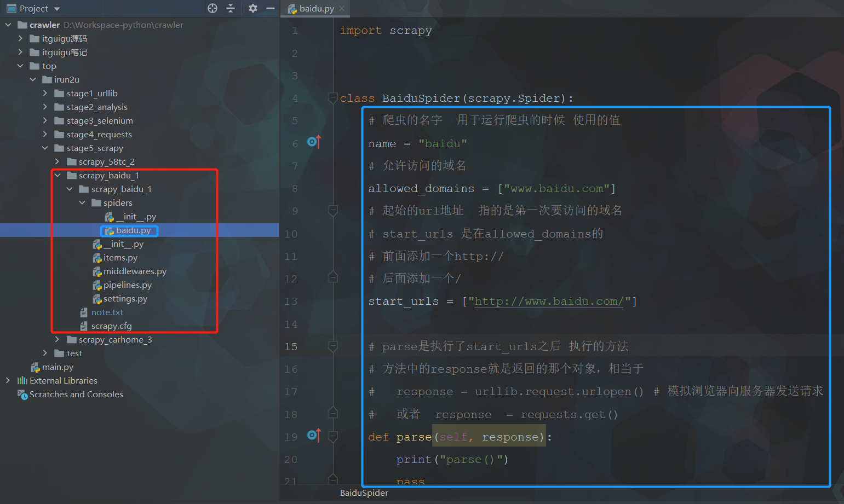Select scrapy.cfg file in tree
Image resolution: width=844 pixels, height=504 pixels.
[x=112, y=326]
